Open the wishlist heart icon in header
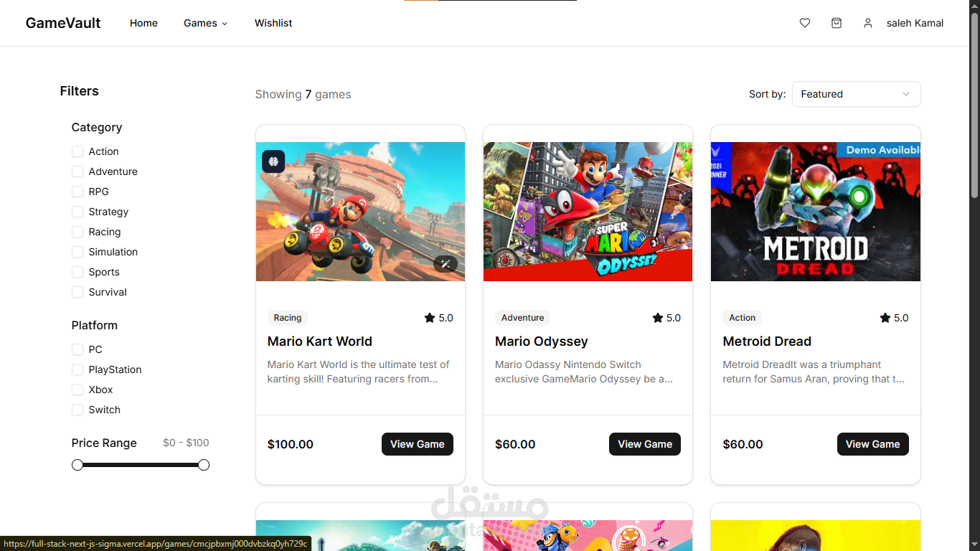The image size is (980, 551). point(805,23)
